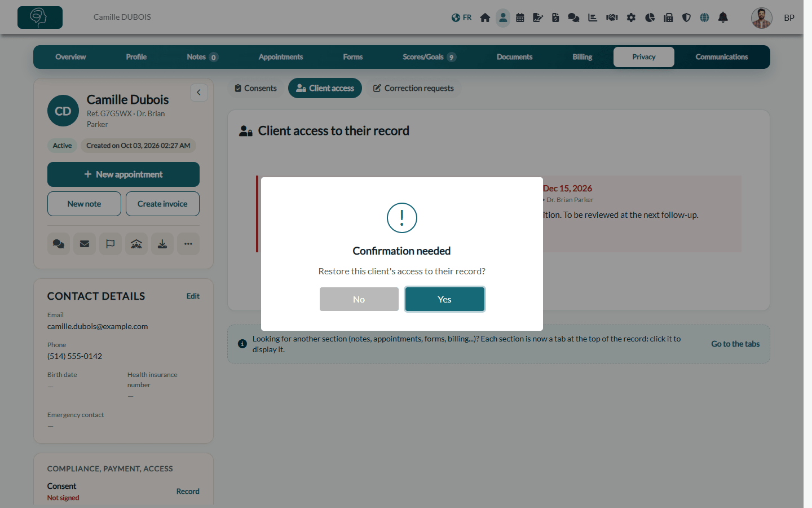Click the download quick action icon
812x508 pixels.
coord(162,244)
